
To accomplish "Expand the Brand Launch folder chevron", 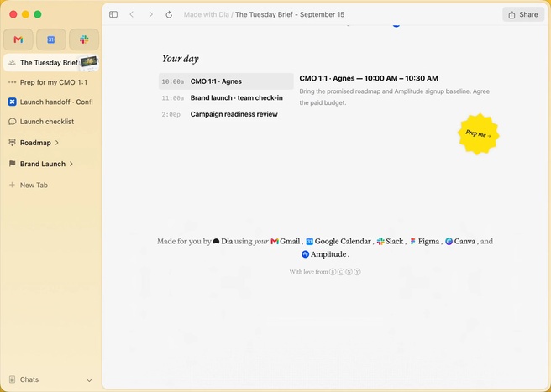I will coord(71,164).
